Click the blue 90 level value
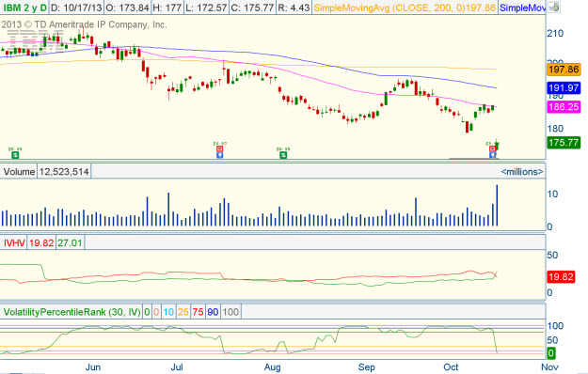The image size is (588, 374). click(x=213, y=312)
